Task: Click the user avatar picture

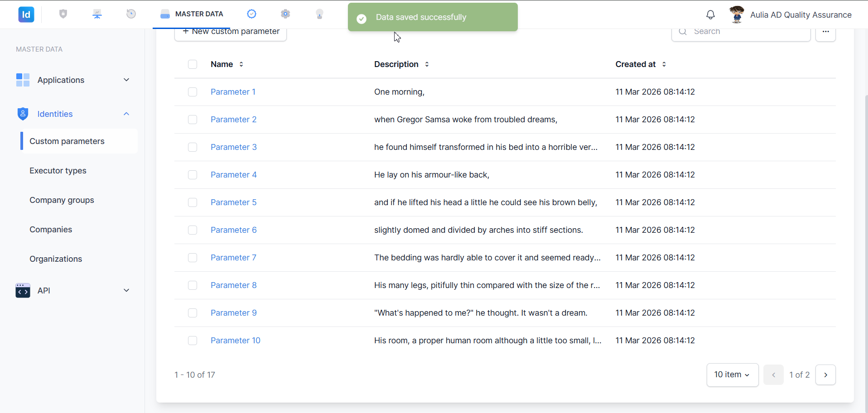Action: click(x=737, y=14)
